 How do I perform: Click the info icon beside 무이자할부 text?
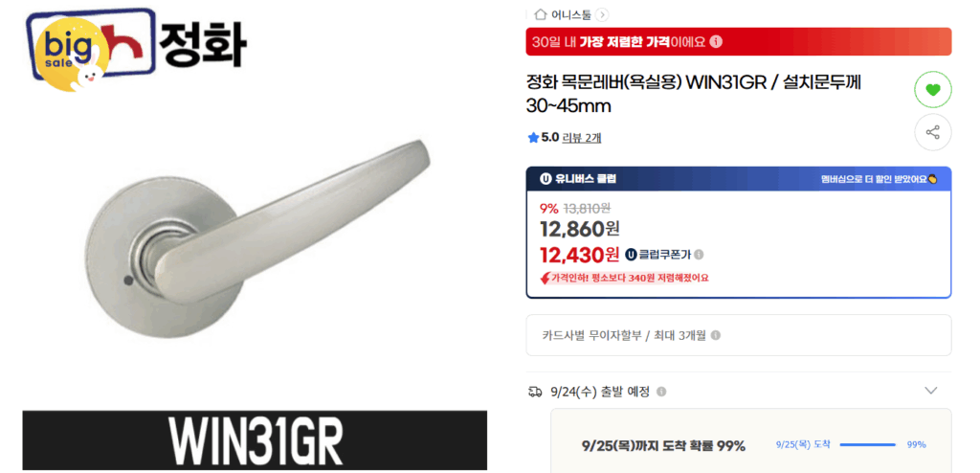point(716,335)
